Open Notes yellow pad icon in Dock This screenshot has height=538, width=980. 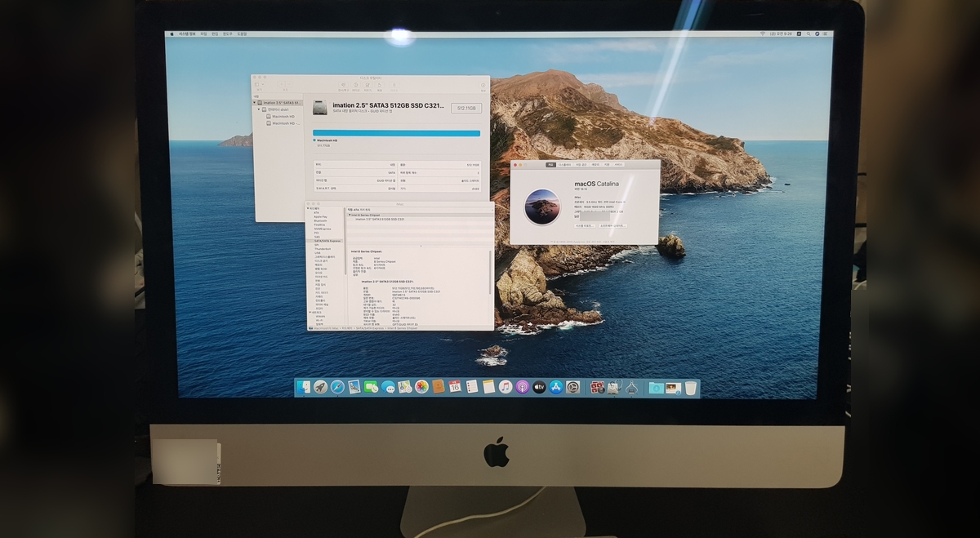pyautogui.click(x=489, y=387)
